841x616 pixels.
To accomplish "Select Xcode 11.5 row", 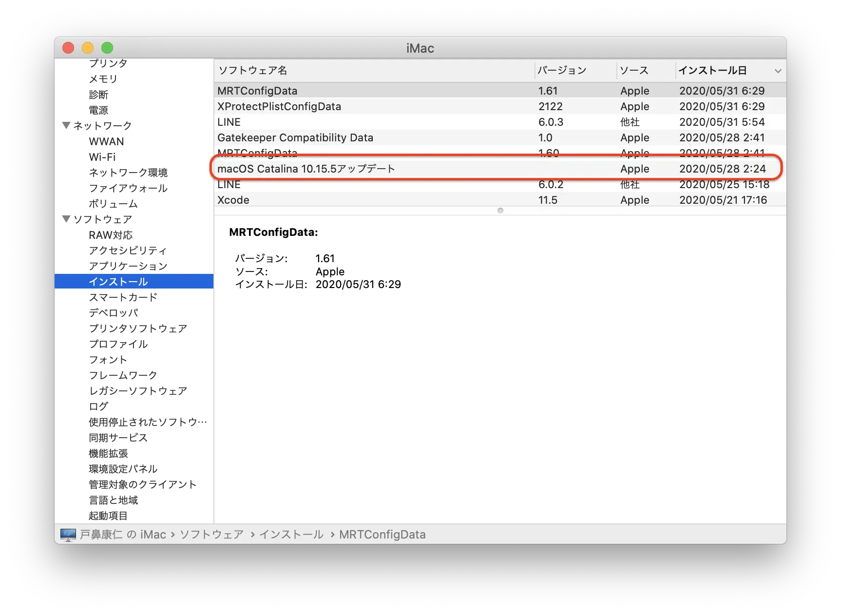I will pyautogui.click(x=500, y=200).
